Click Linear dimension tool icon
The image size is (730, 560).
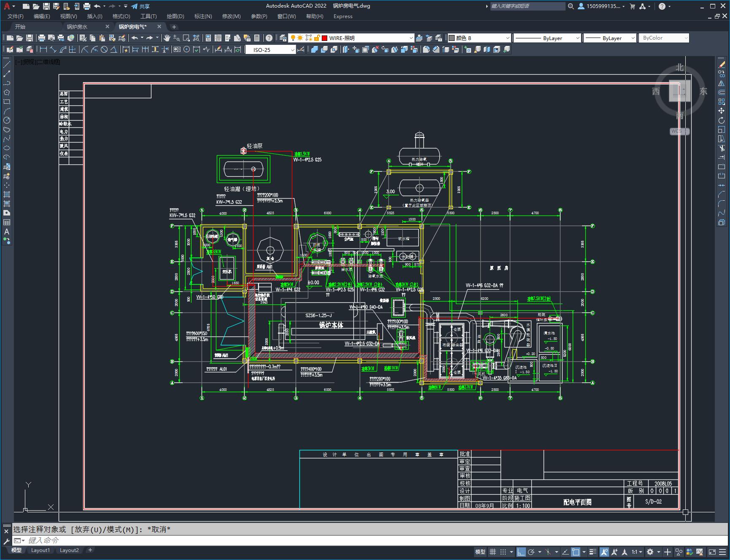(43, 50)
